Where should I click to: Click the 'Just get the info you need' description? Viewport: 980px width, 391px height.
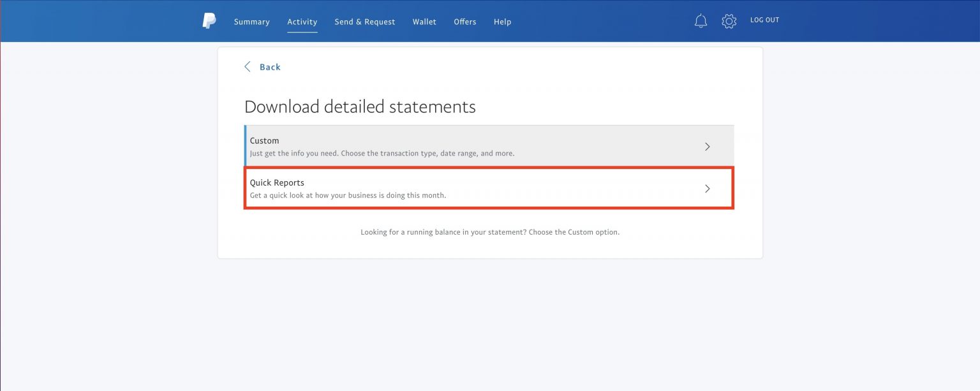click(382, 154)
